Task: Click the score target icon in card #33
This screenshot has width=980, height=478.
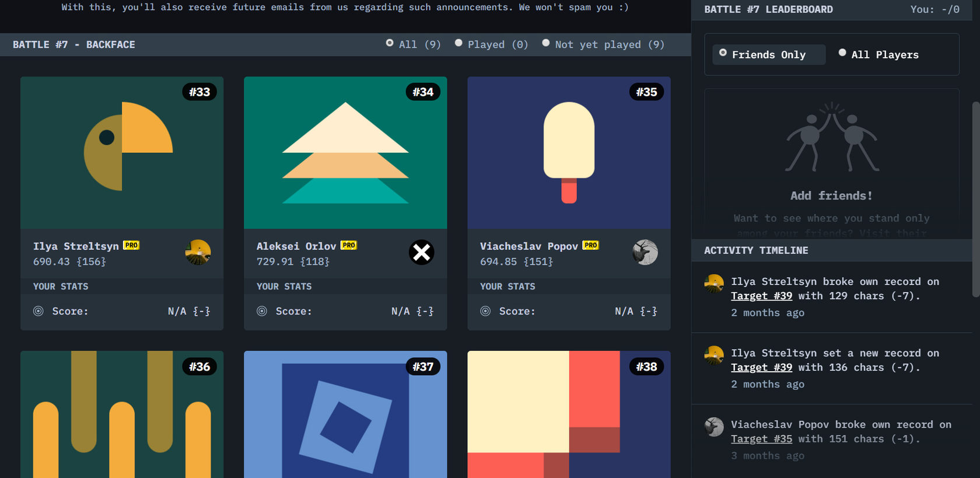Action: 38,311
